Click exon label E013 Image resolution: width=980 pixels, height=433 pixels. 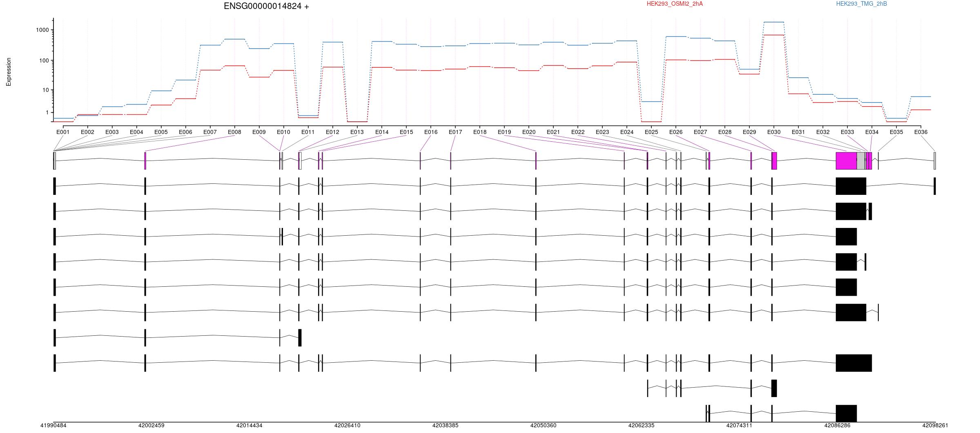(357, 132)
